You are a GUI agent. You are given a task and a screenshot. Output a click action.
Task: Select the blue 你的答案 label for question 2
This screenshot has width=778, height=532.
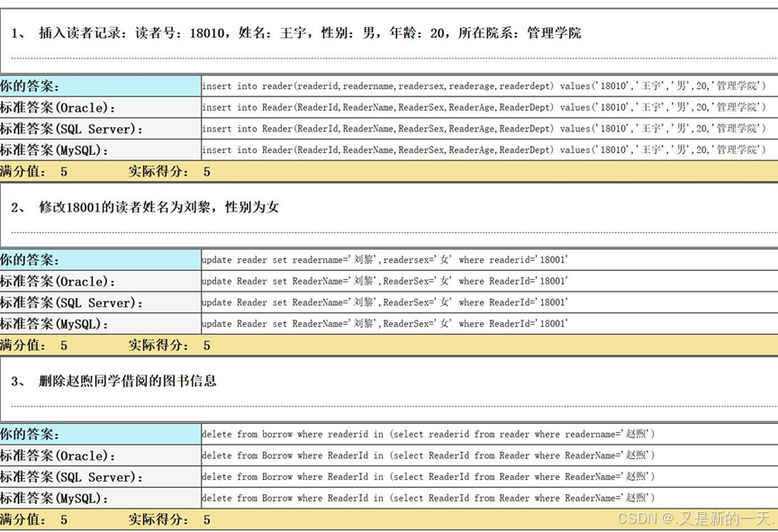point(100,260)
